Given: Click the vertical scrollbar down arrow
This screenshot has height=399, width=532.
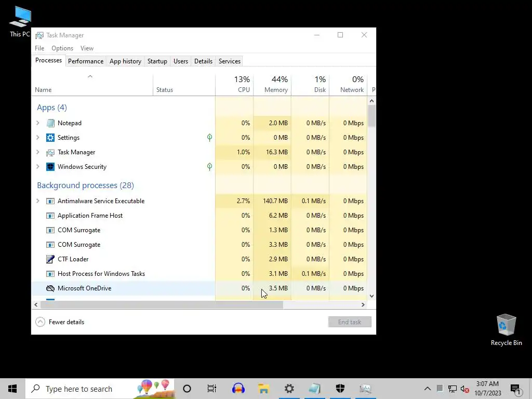Looking at the screenshot, I should point(371,296).
